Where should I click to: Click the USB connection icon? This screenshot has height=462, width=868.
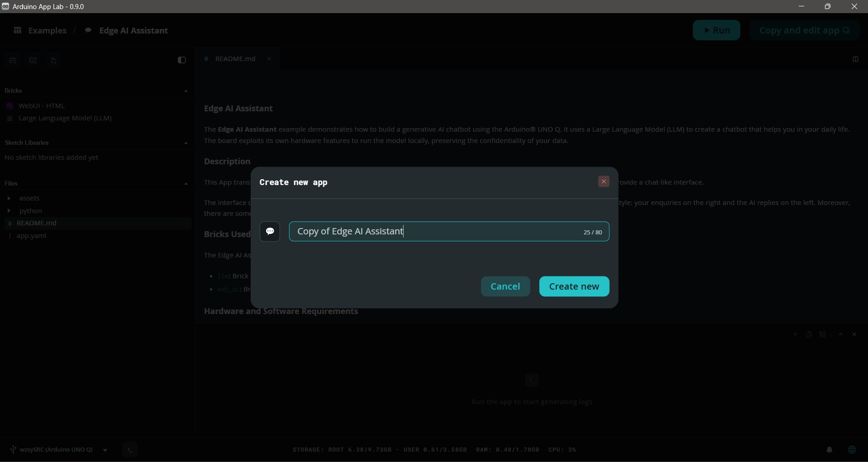point(13,450)
